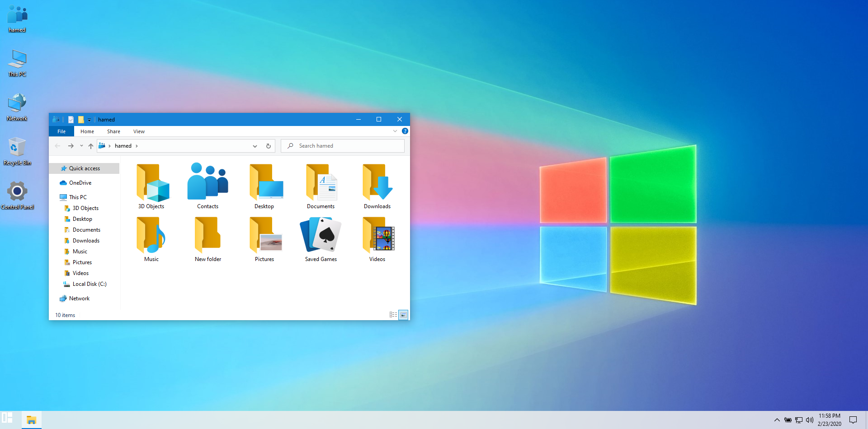Expand address bar history dropdown

[x=255, y=146]
